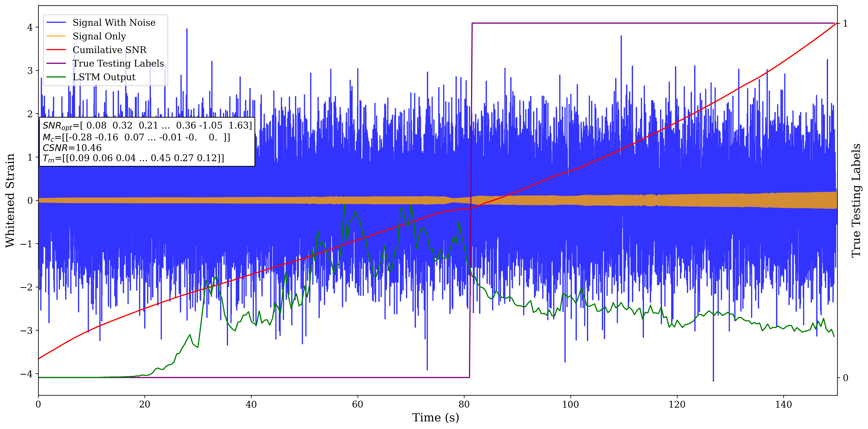Click the SNR_opt line in annotation box

(147, 126)
